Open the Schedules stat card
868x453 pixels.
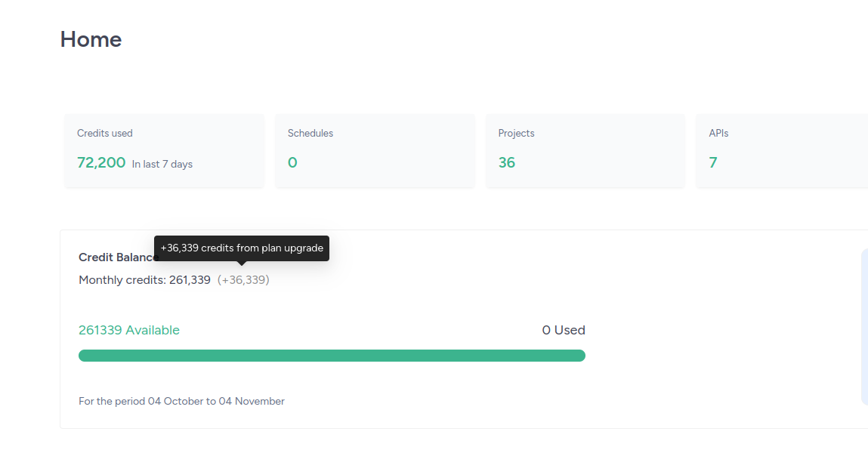375,150
